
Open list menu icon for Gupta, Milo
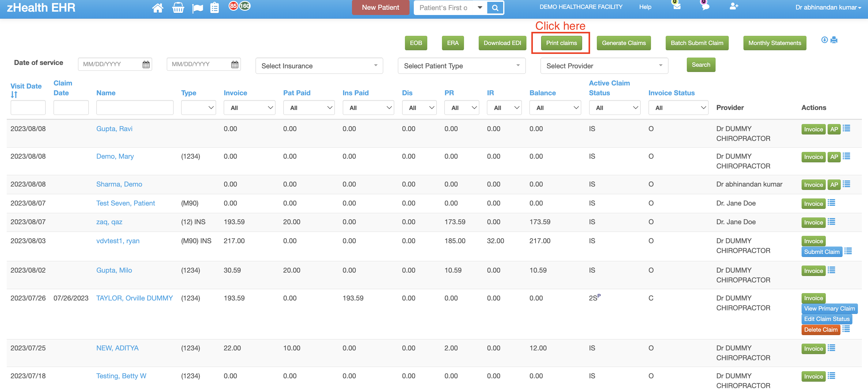(831, 270)
